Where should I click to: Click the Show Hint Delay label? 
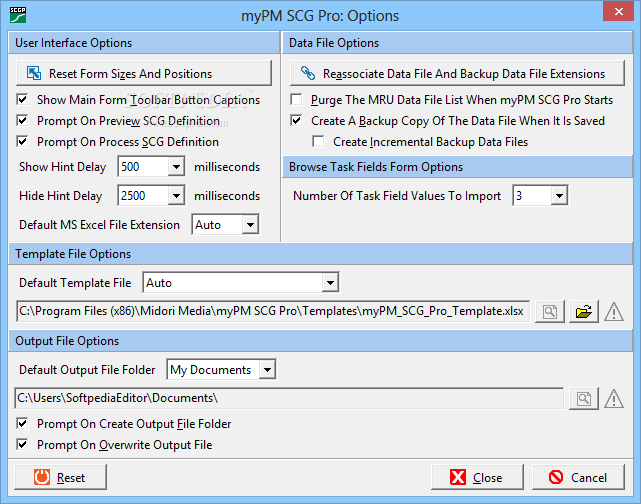click(x=63, y=167)
